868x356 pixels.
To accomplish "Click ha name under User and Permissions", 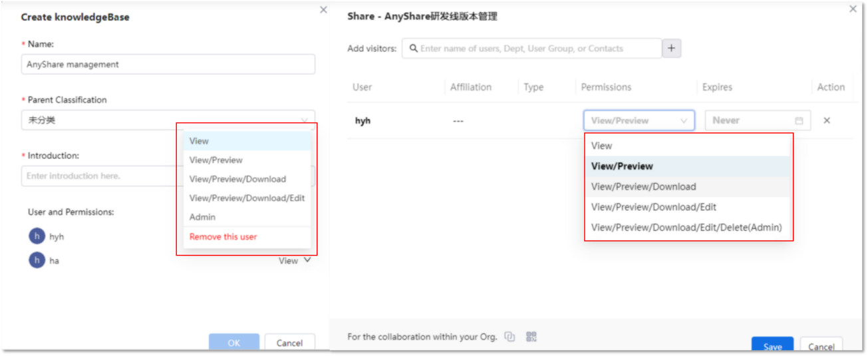I will pos(54,261).
